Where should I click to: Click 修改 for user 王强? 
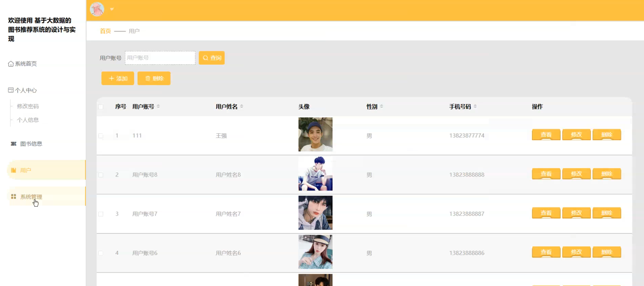(576, 135)
